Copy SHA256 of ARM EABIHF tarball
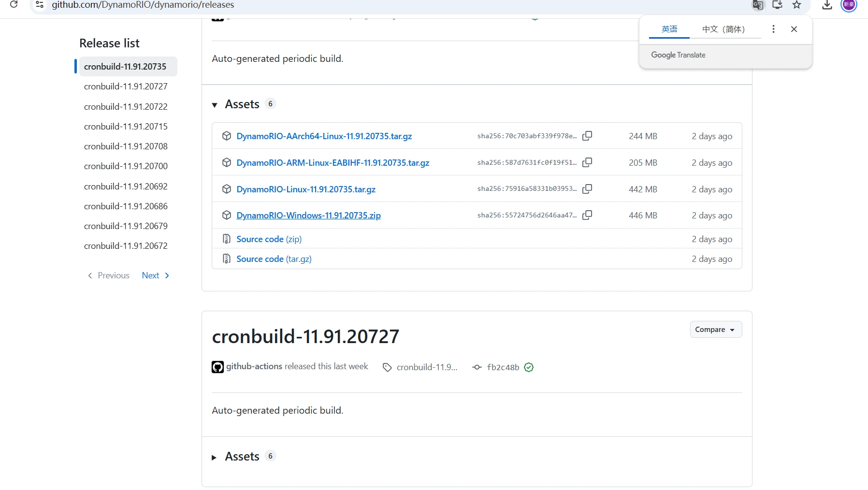 tap(587, 162)
